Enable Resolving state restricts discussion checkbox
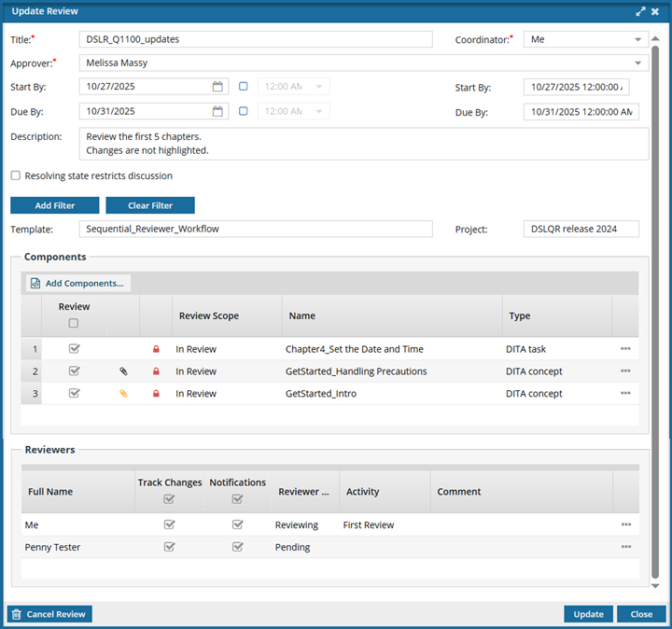 16,175
